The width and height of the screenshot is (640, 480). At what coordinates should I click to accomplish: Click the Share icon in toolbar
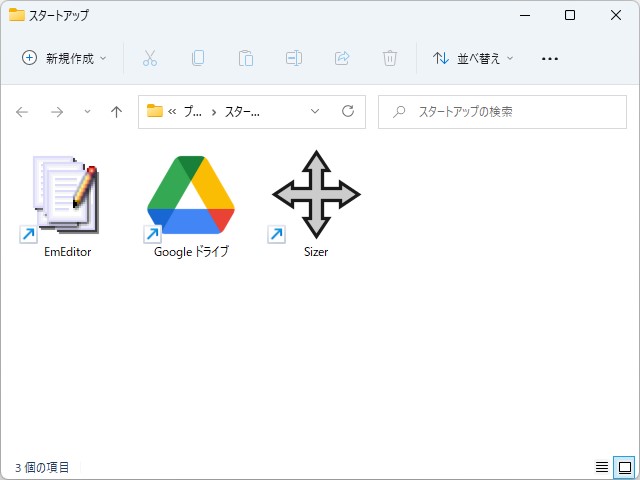[342, 58]
